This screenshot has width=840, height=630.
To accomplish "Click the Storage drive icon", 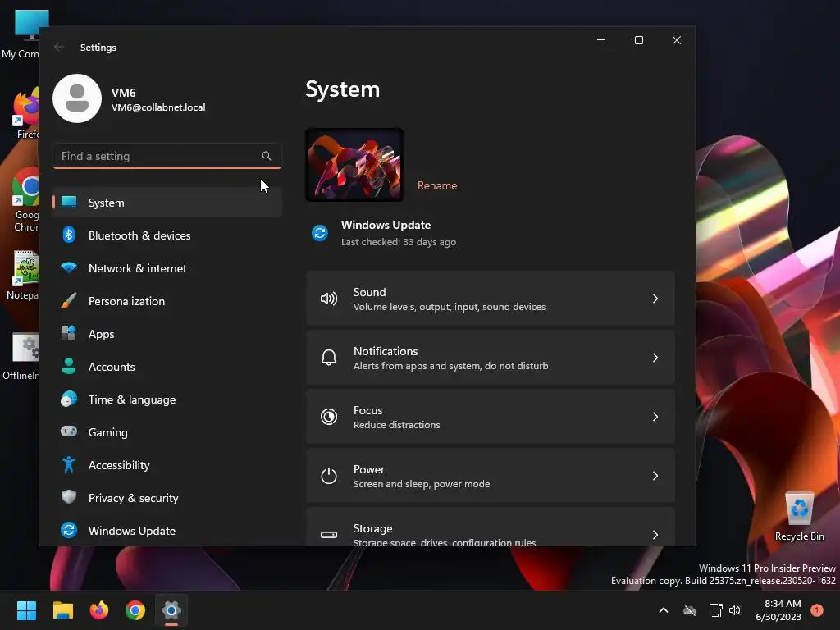I will point(328,534).
